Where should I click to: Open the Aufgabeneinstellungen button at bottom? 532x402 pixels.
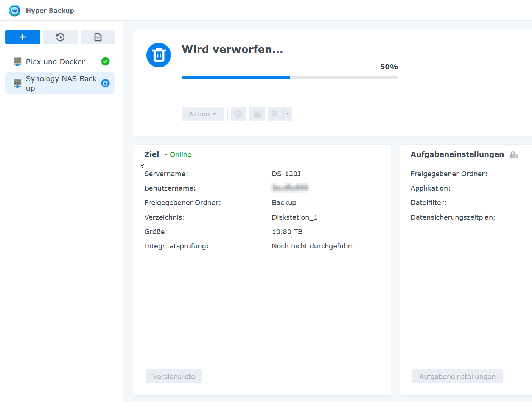(457, 377)
